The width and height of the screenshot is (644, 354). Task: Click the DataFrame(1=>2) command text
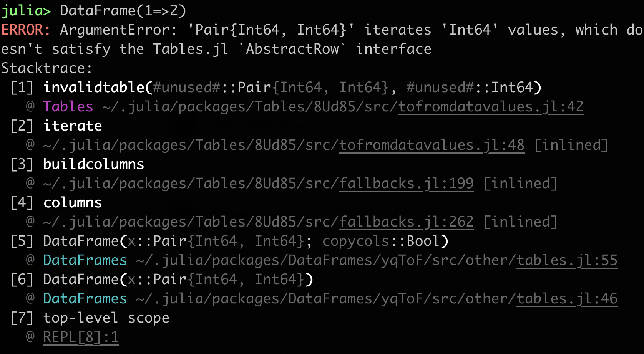click(x=123, y=11)
